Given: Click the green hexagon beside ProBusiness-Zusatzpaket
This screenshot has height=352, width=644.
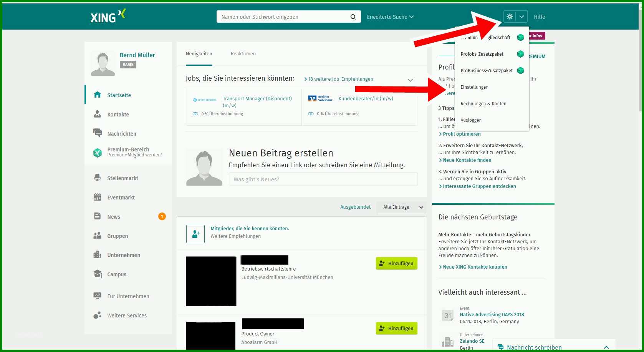Looking at the screenshot, I should pos(520,70).
